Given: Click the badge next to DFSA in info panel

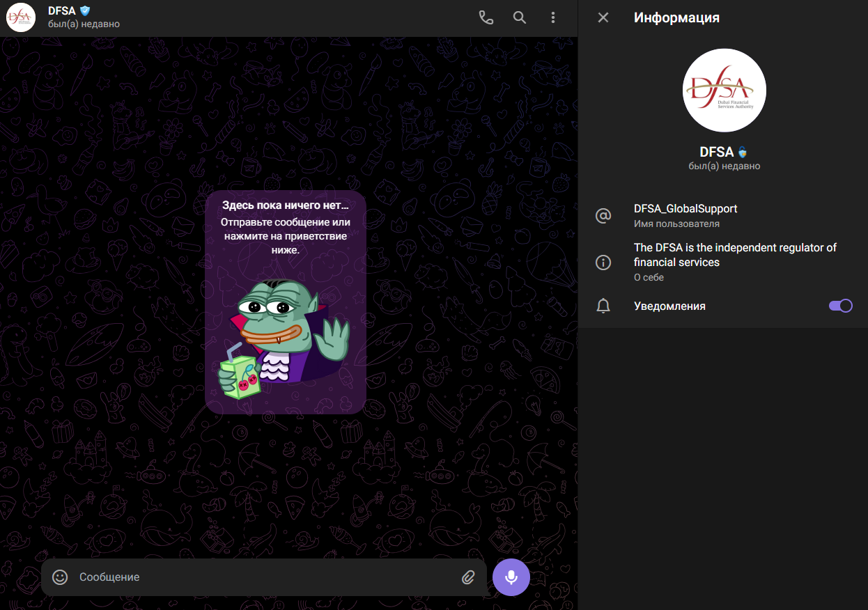Looking at the screenshot, I should (743, 152).
